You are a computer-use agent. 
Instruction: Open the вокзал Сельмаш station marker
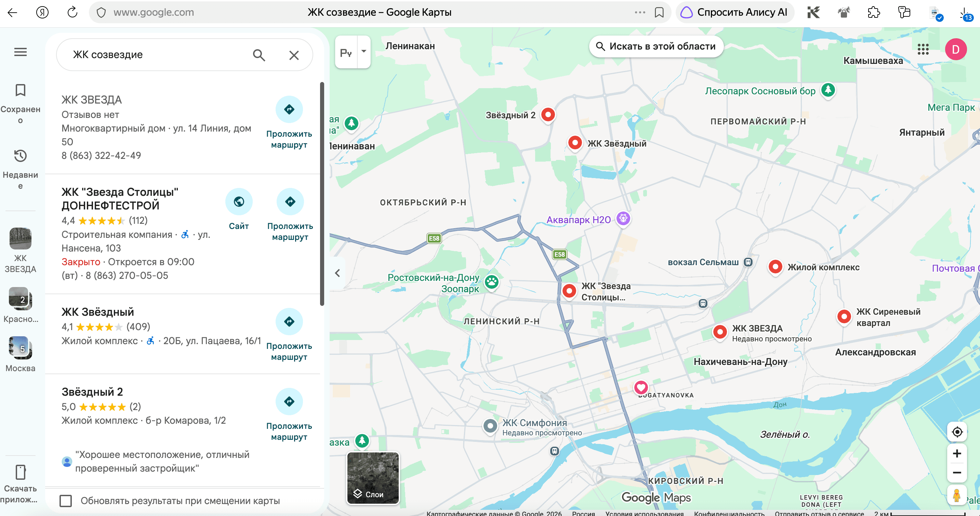click(x=748, y=262)
